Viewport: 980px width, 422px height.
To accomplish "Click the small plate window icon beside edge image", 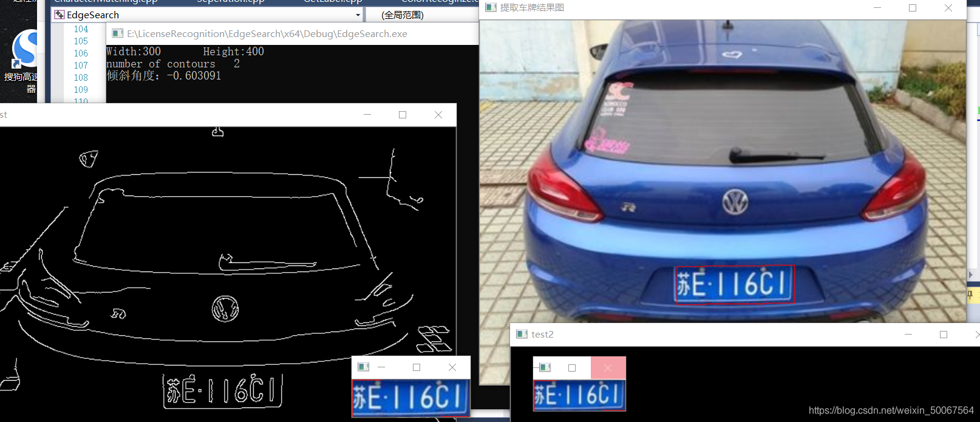I will [363, 367].
